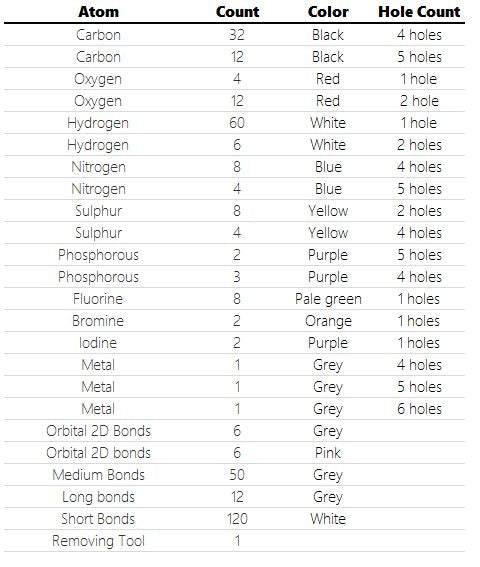Image resolution: width=480 pixels, height=567 pixels.
Task: Click the Iodine atom cell
Action: click(98, 343)
